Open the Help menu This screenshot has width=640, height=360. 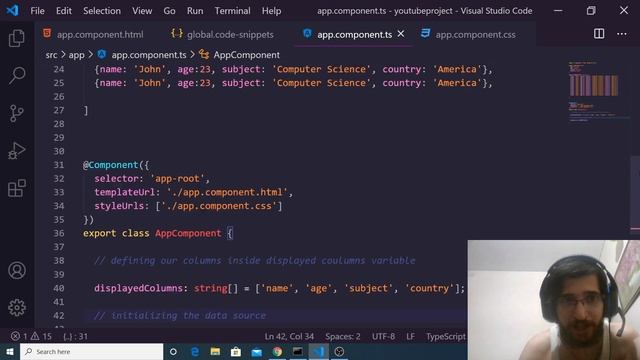point(271,11)
